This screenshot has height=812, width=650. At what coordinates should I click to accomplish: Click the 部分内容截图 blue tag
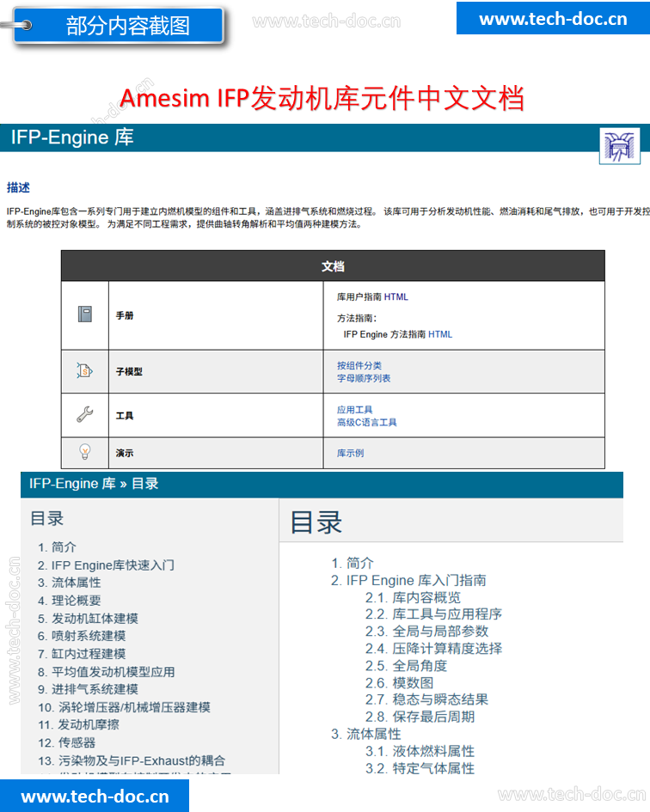tap(120, 26)
